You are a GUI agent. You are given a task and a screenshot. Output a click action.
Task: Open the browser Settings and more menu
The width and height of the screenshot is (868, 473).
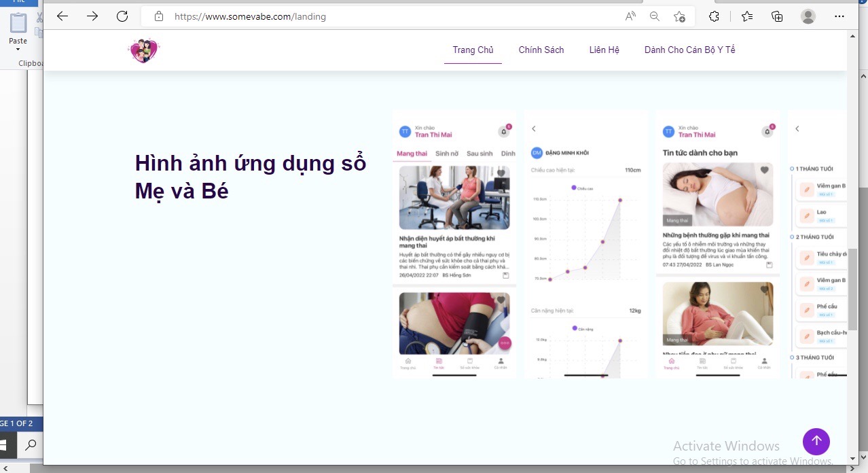tap(839, 16)
